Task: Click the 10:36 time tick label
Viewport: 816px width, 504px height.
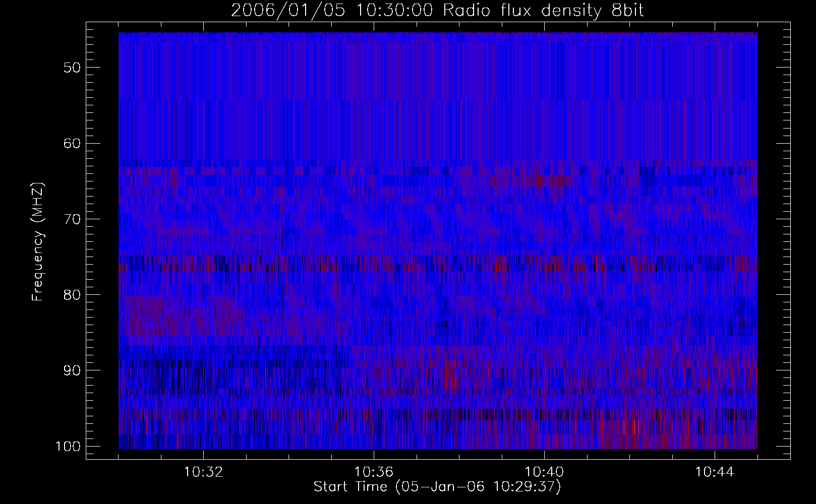Action: tap(374, 472)
